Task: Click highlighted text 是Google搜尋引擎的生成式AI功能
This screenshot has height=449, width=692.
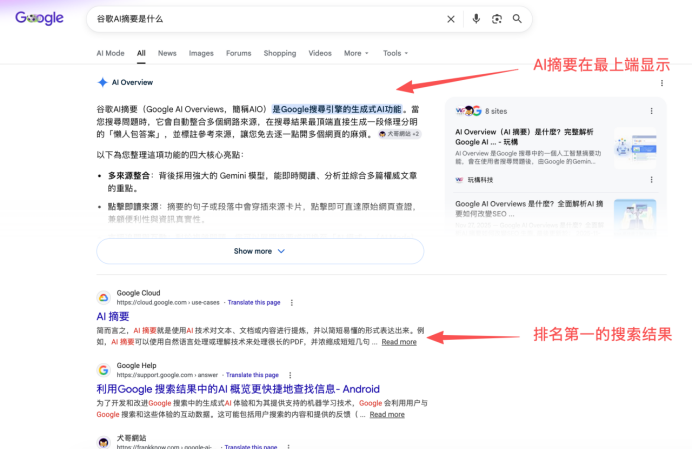Action: (x=337, y=109)
